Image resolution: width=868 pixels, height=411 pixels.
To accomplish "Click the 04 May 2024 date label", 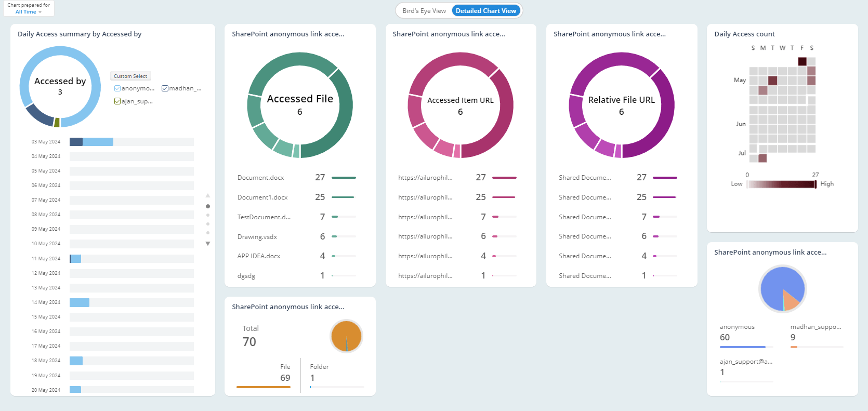I will (x=46, y=156).
